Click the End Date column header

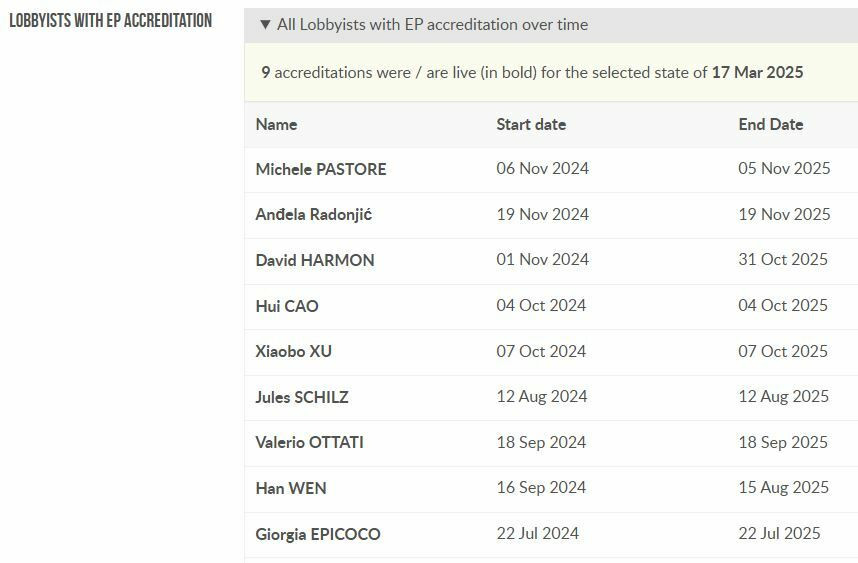770,125
